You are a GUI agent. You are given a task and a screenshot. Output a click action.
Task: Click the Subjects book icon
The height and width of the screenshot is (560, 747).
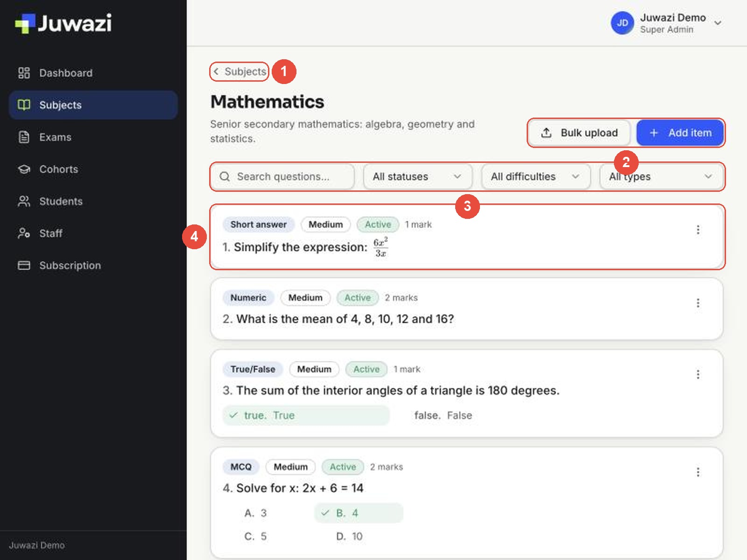click(x=24, y=105)
